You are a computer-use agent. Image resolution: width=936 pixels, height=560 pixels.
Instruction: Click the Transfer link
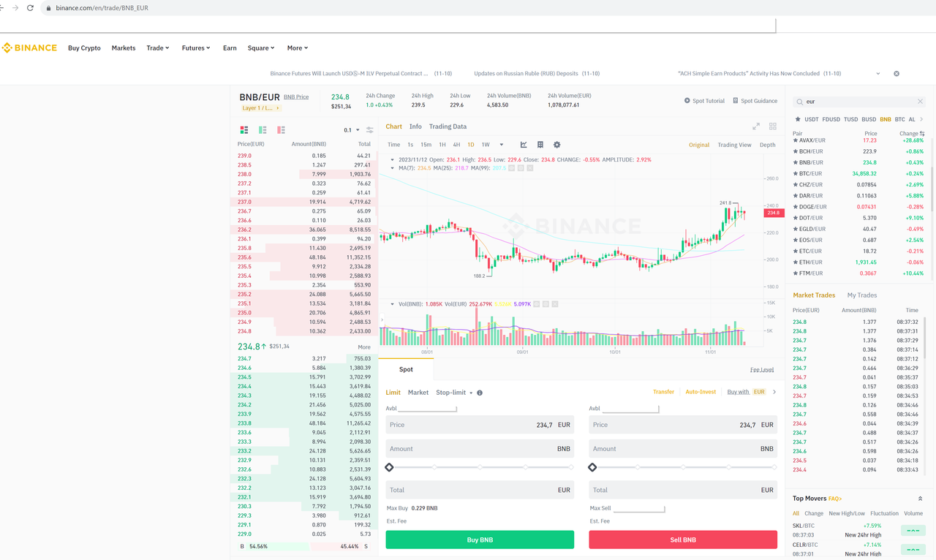pos(664,392)
